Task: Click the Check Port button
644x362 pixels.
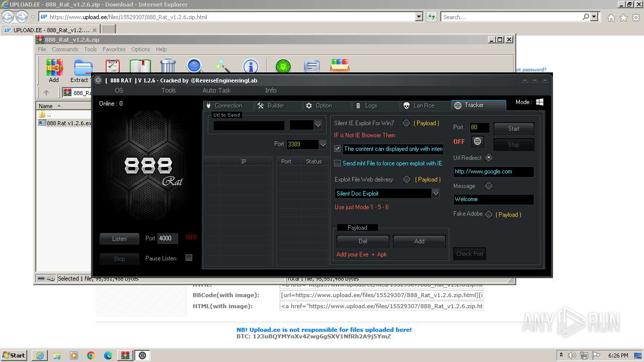Action: (469, 254)
